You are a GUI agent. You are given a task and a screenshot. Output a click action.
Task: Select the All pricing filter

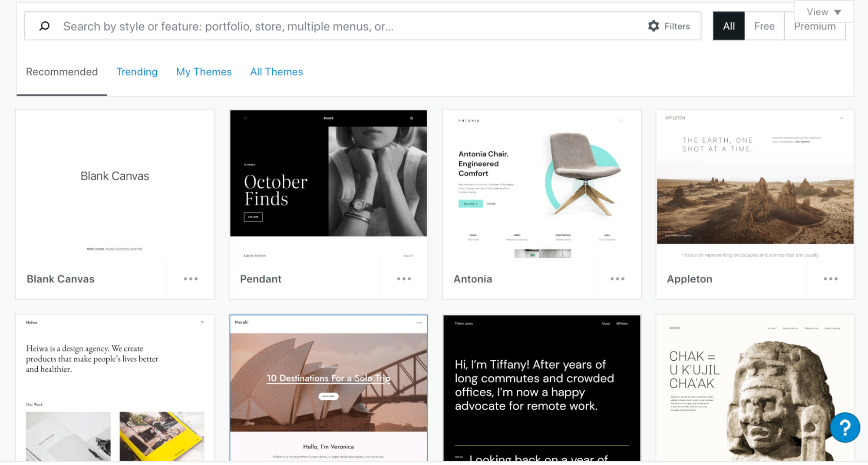[729, 26]
